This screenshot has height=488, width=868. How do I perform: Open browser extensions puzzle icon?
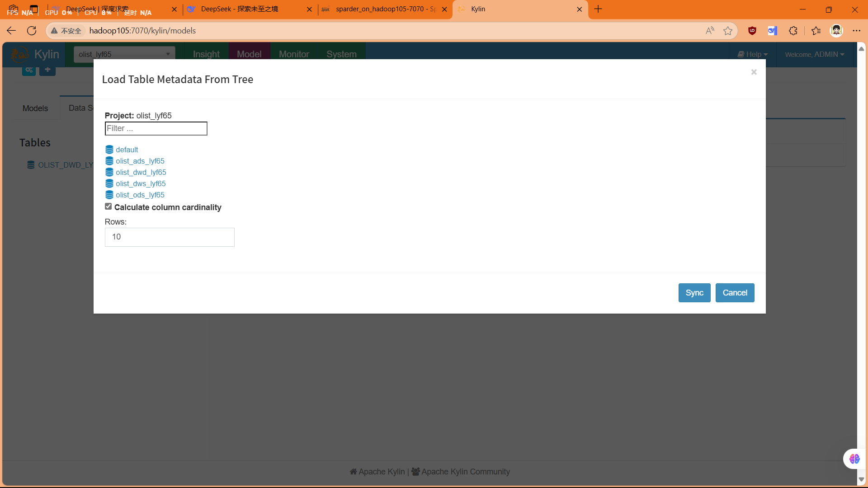tap(793, 31)
